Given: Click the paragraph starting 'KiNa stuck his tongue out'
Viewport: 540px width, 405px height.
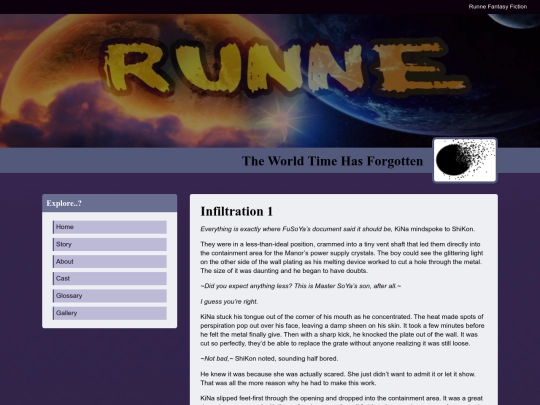Looking at the screenshot, I should pyautogui.click(x=343, y=330).
